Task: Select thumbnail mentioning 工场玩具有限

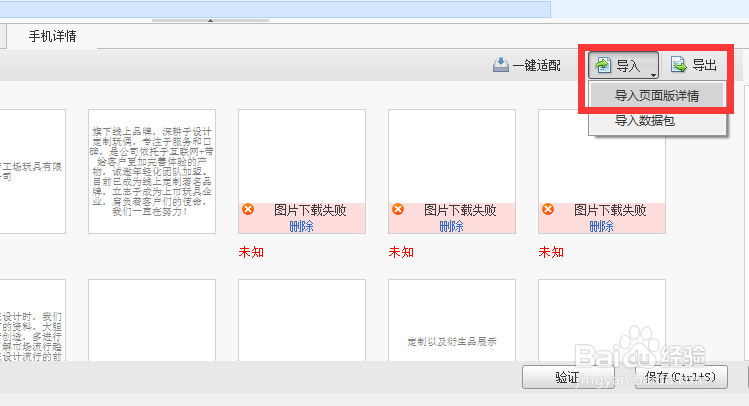Action: click(32, 171)
